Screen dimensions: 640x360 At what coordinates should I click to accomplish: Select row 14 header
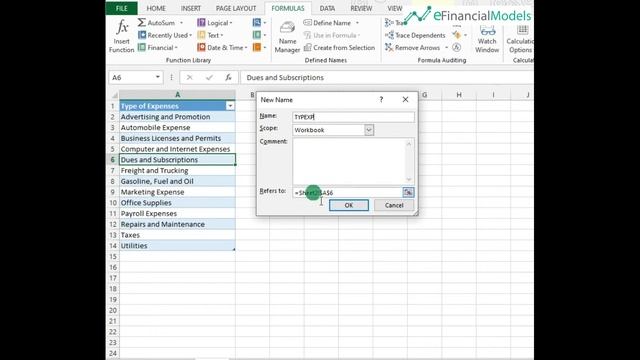pos(113,246)
